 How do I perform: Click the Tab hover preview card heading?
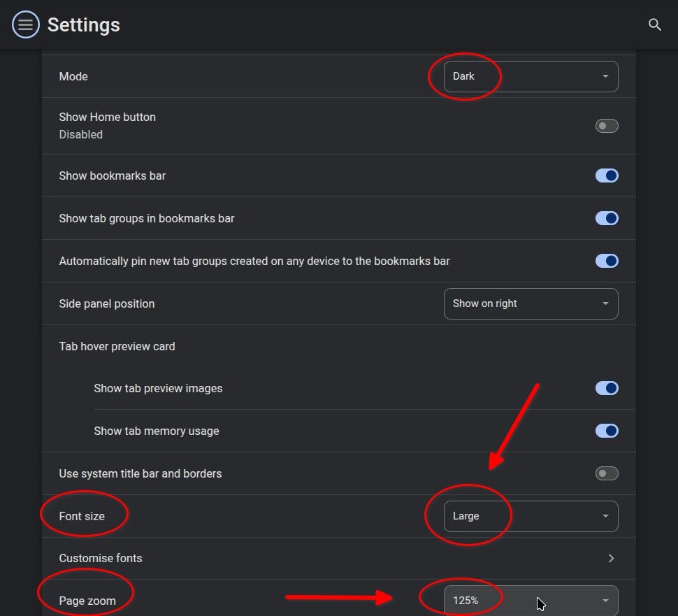(117, 346)
